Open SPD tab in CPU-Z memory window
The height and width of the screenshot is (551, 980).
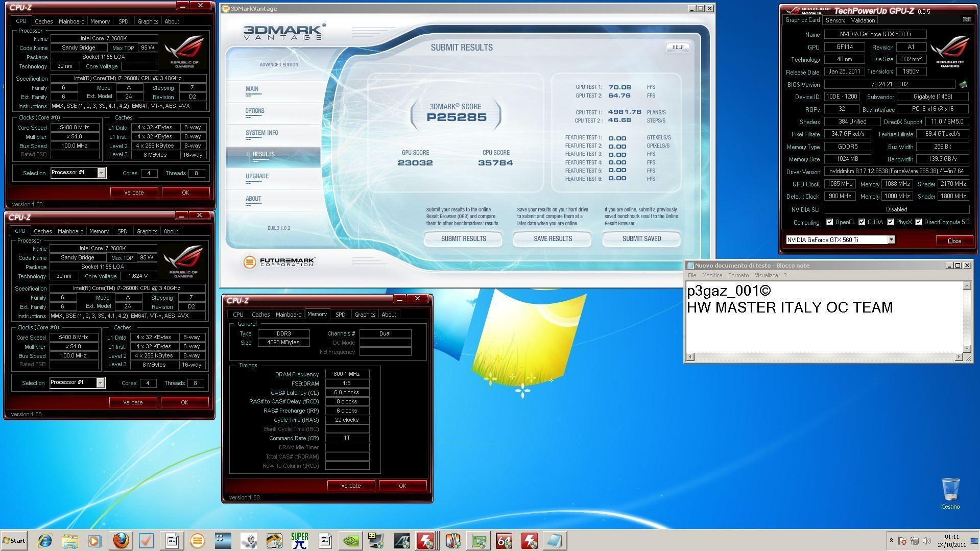(341, 315)
